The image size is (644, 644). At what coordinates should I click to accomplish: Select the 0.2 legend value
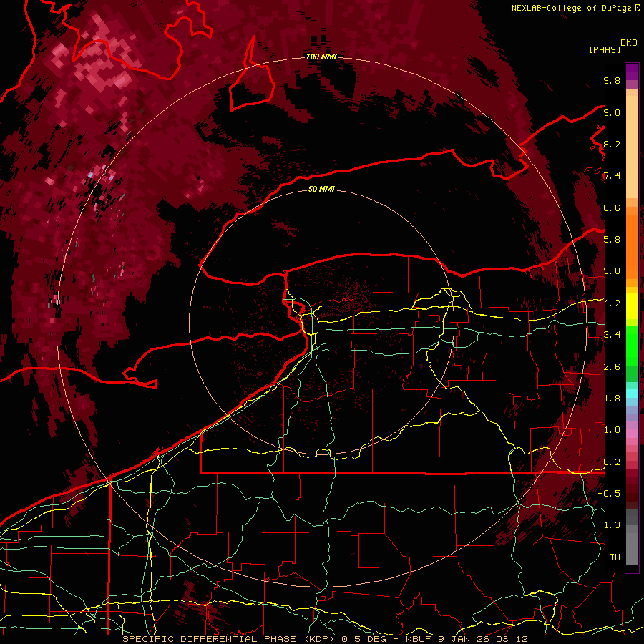pos(612,462)
